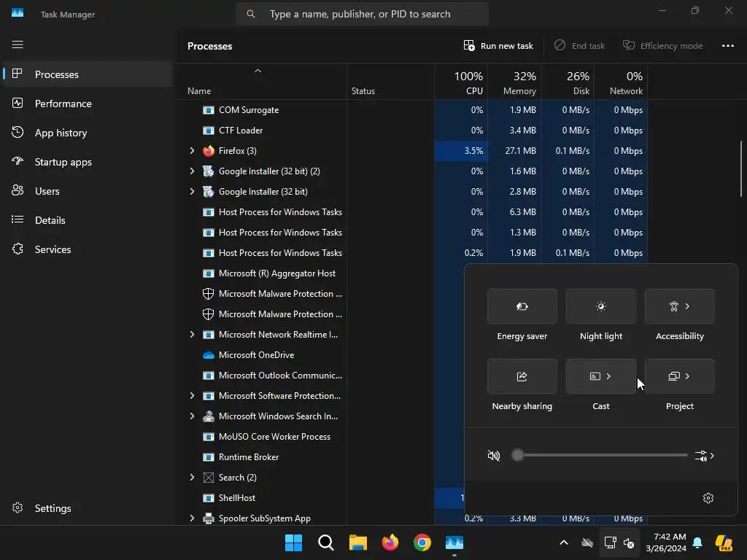
Task: Sort by CPU column header
Action: [461, 82]
